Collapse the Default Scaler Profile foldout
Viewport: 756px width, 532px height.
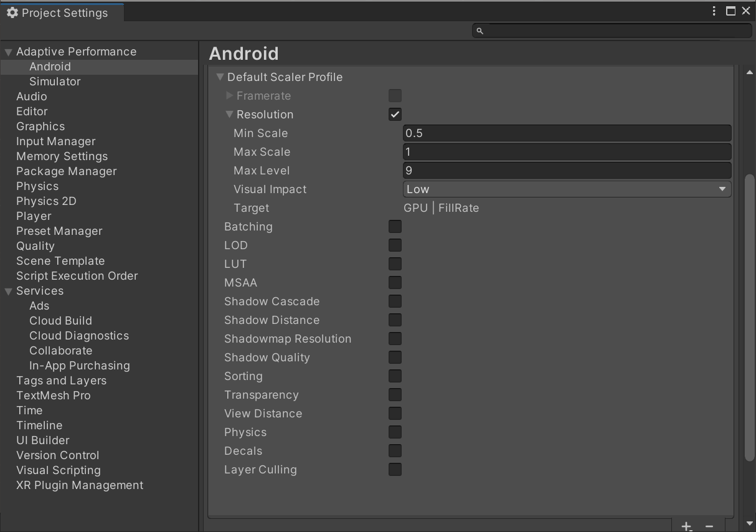[220, 77]
